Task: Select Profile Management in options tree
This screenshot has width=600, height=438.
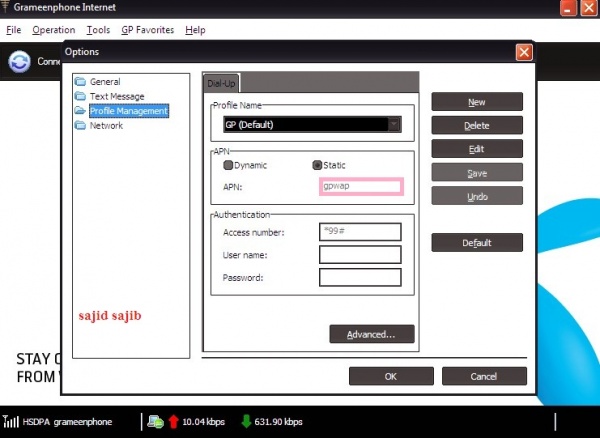Action: tap(129, 111)
